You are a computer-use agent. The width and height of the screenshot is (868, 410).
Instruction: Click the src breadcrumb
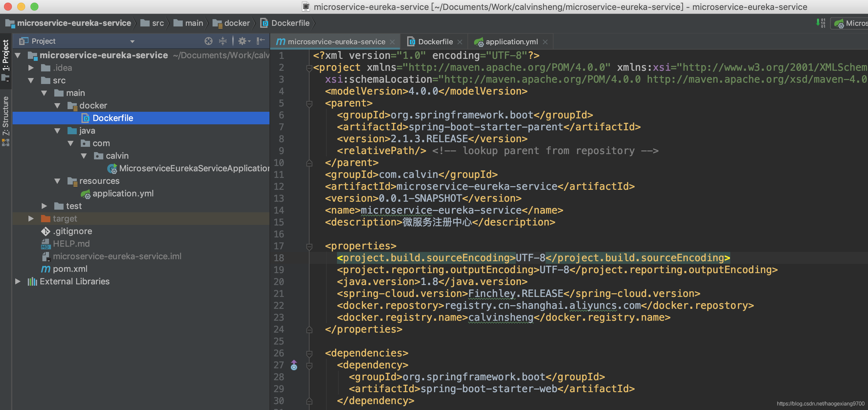click(x=152, y=23)
